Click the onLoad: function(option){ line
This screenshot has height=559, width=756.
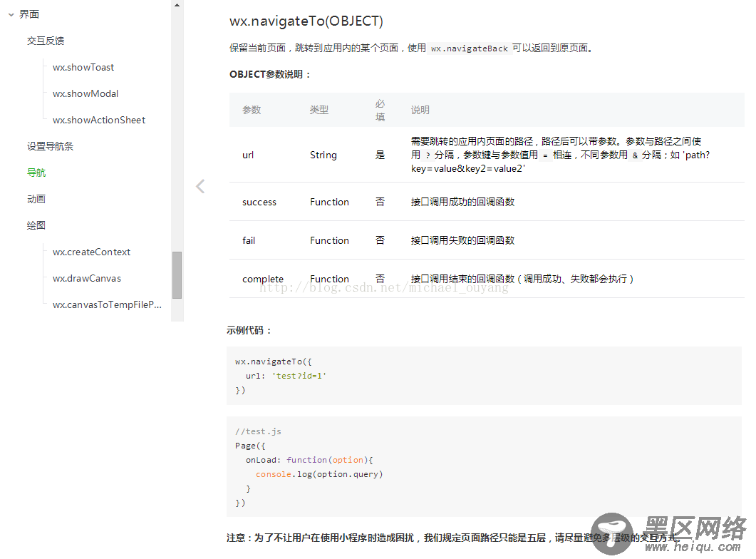tap(309, 460)
